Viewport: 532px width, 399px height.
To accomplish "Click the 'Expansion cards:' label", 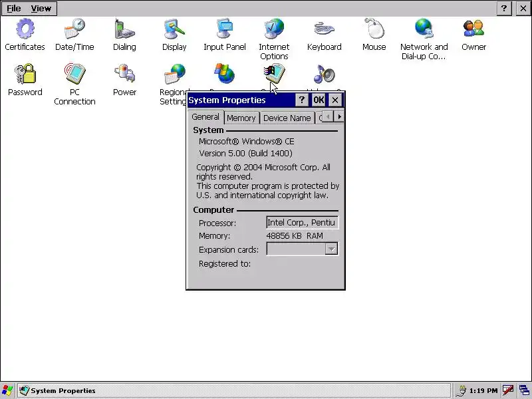I will click(x=229, y=250).
